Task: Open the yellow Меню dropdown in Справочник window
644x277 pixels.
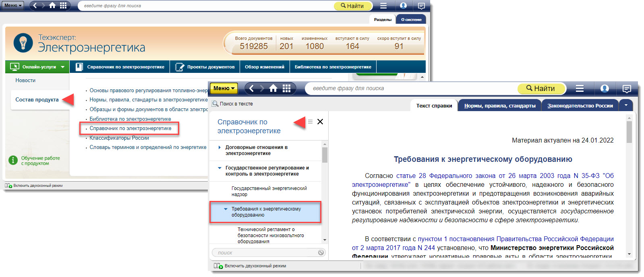Action: 224,88
